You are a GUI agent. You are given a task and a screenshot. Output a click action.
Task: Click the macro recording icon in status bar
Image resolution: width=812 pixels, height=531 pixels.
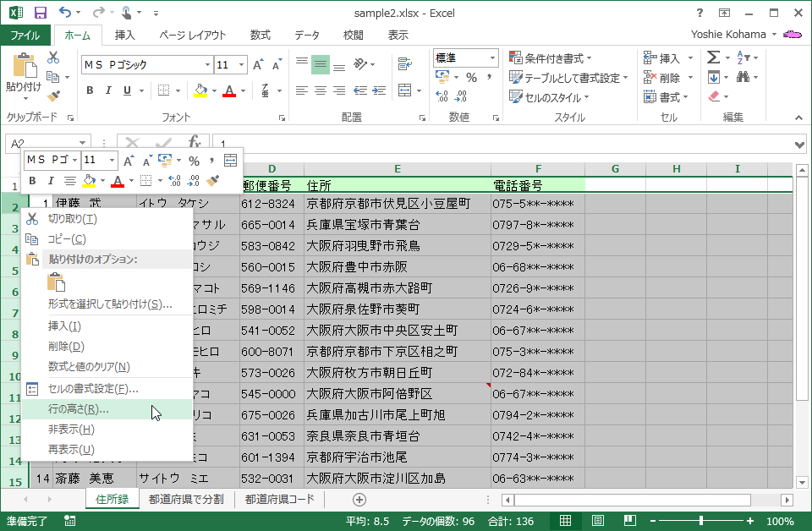pos(70,521)
